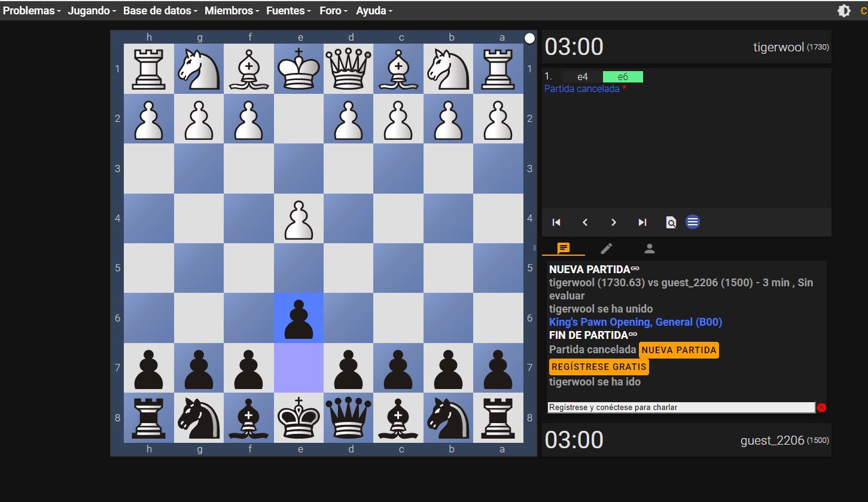Jump to the last move
The height and width of the screenshot is (502, 868).
pos(642,222)
